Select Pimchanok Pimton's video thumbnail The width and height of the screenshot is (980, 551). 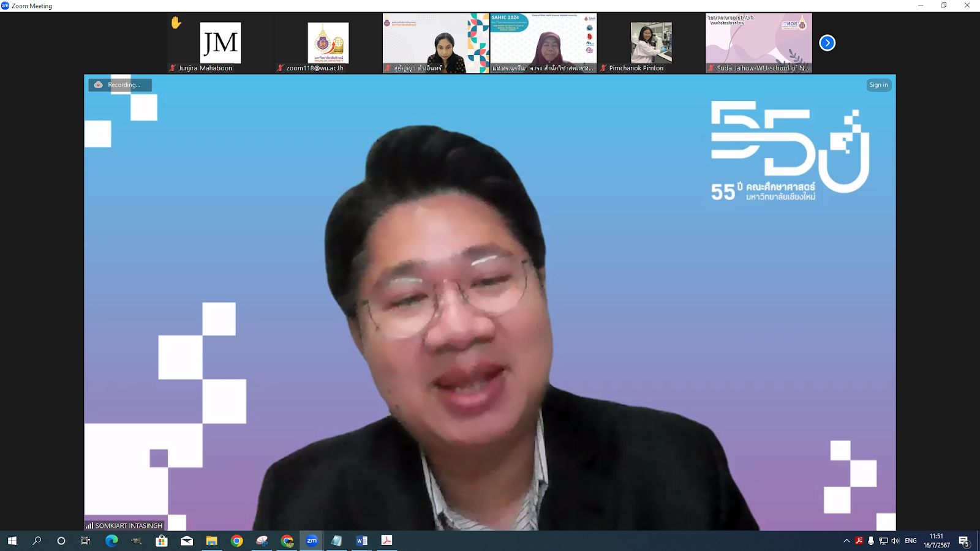pyautogui.click(x=651, y=43)
